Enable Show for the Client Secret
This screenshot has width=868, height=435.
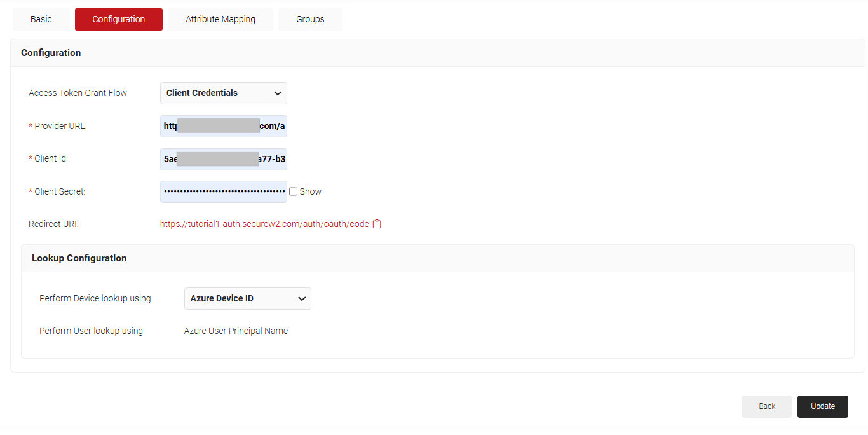[x=294, y=191]
